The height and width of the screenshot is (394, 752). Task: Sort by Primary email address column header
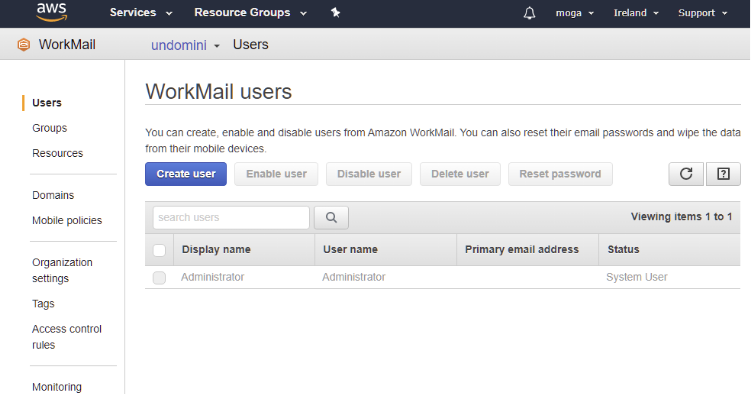click(x=522, y=249)
